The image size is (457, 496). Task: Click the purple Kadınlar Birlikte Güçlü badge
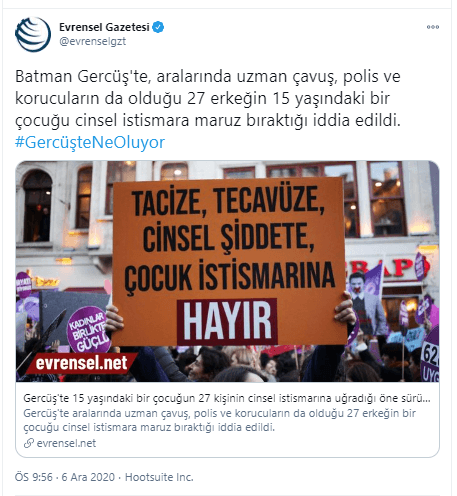(x=88, y=330)
